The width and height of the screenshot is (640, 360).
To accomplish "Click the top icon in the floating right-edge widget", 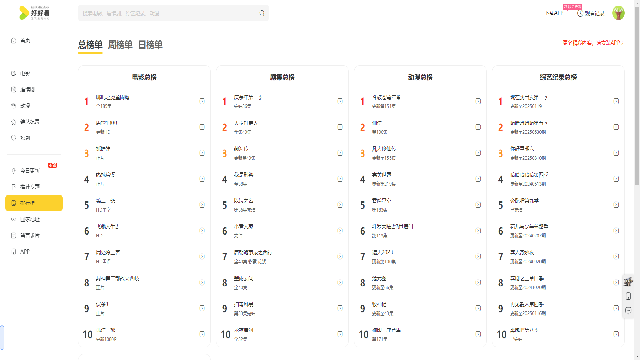I will coord(629,282).
